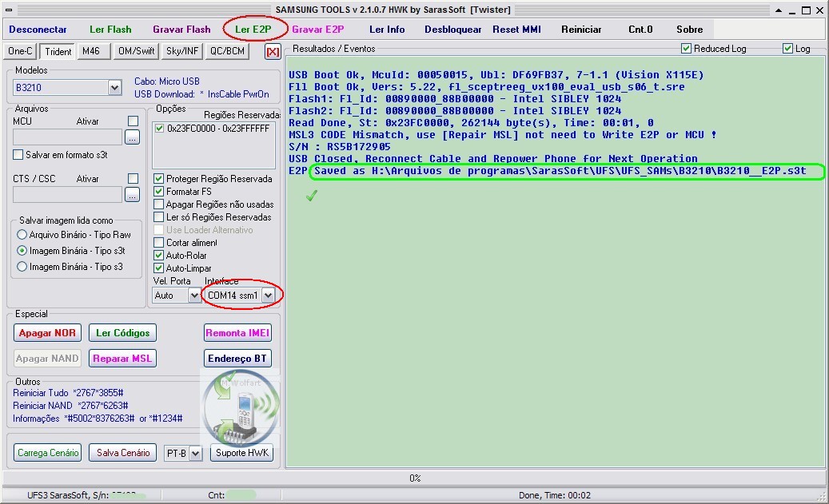The image size is (829, 504).
Task: Click the 0% progress bar
Action: pos(415,478)
